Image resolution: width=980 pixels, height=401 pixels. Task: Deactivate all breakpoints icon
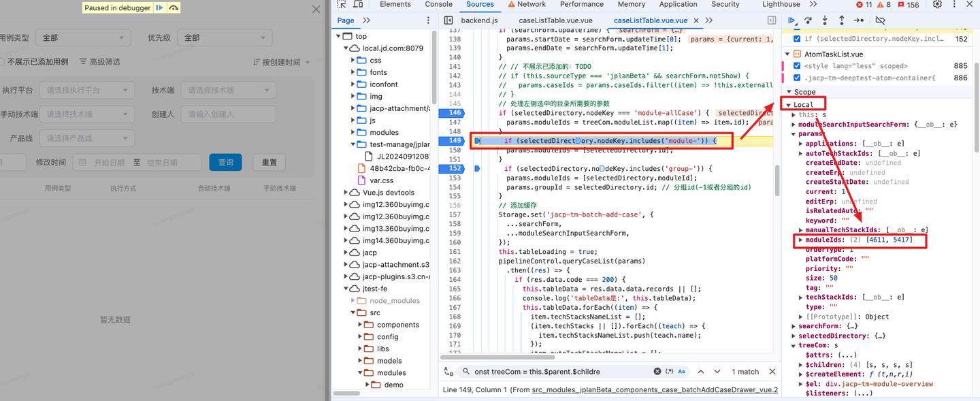[x=880, y=20]
